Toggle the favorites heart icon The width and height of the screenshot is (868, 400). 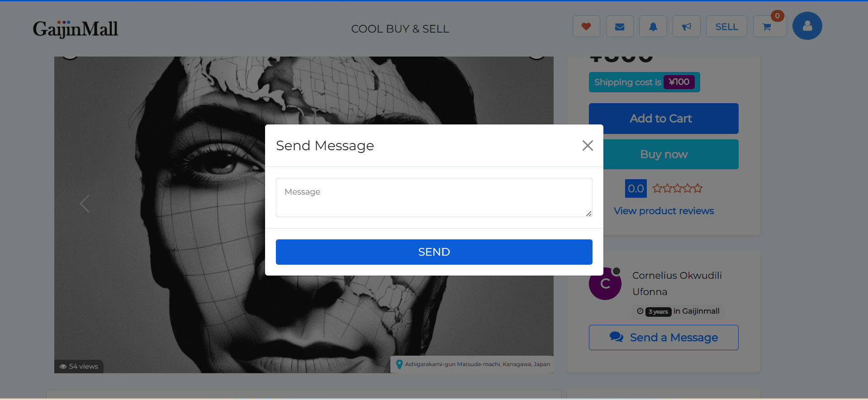[x=586, y=26]
